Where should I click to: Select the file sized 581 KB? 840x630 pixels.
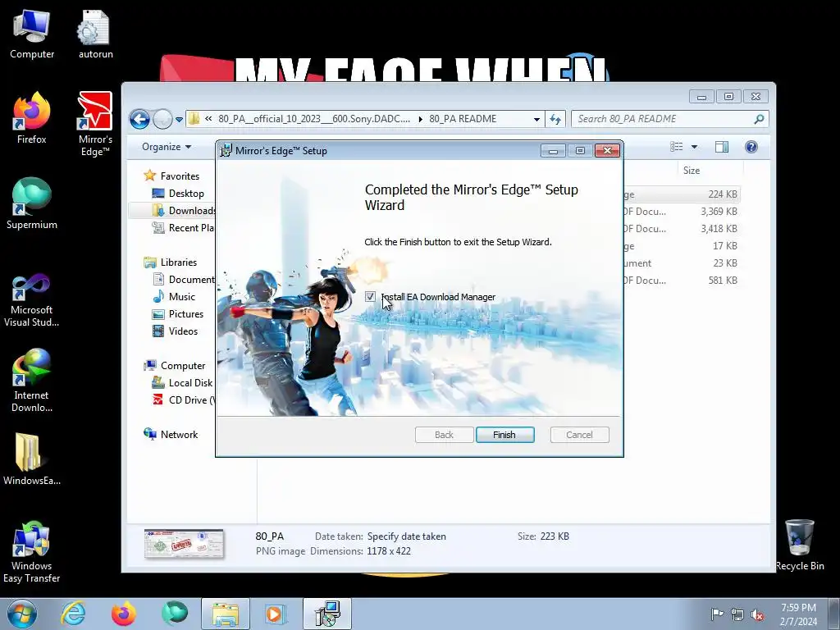(x=682, y=281)
